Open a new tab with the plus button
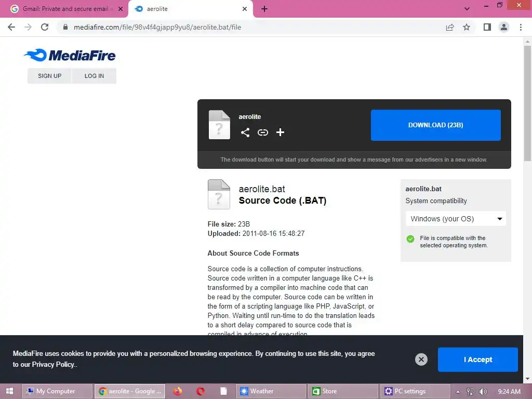The height and width of the screenshot is (399, 532). tap(264, 9)
